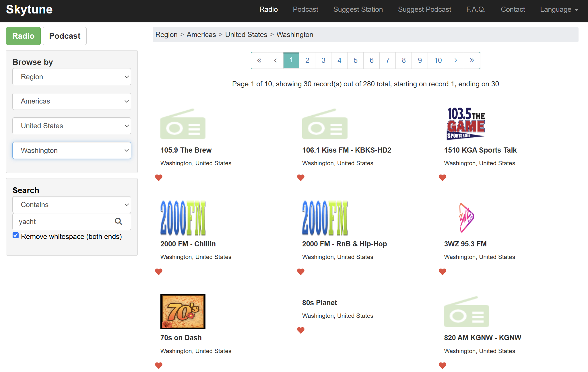Open the United States country dropdown
The width and height of the screenshot is (588, 372).
[x=72, y=126]
